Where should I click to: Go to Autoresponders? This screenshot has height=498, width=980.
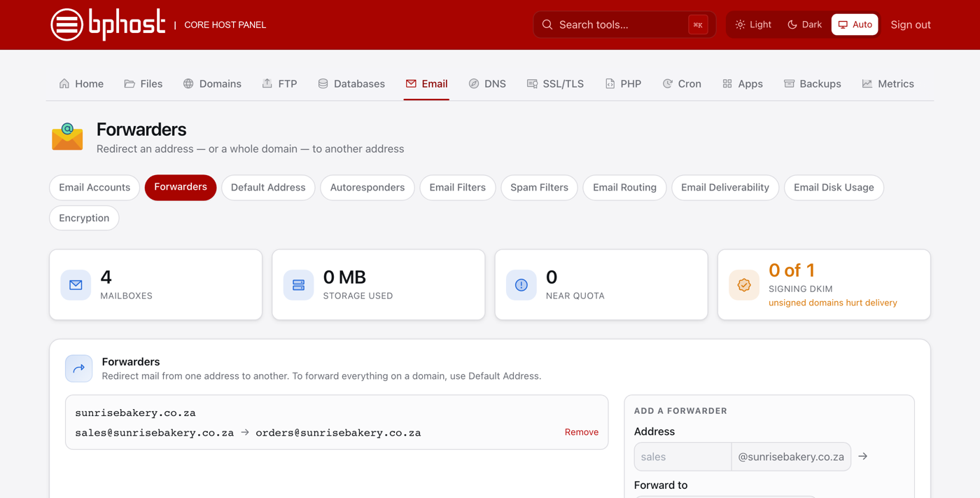(x=367, y=188)
